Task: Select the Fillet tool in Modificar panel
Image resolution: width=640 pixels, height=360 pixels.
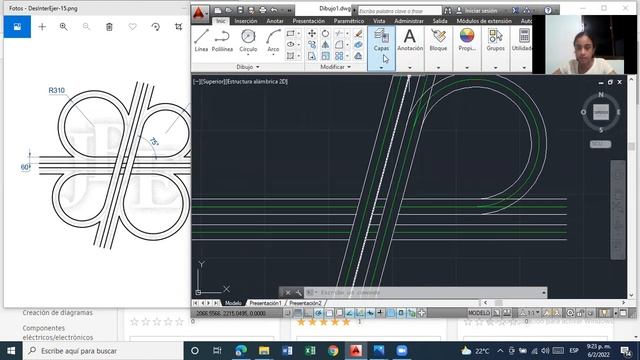Action: tap(339, 44)
